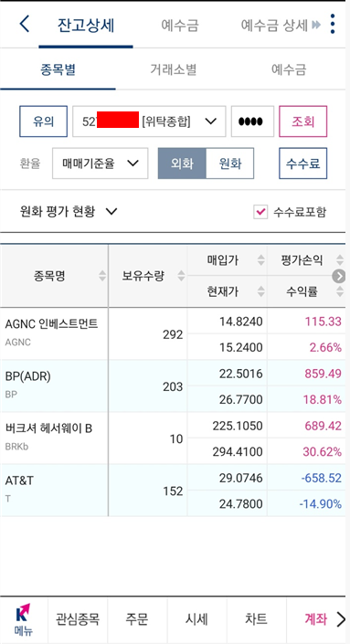Open the 매매기준율 exchange rate dropdown
The height and width of the screenshot is (644, 350).
[x=100, y=164]
